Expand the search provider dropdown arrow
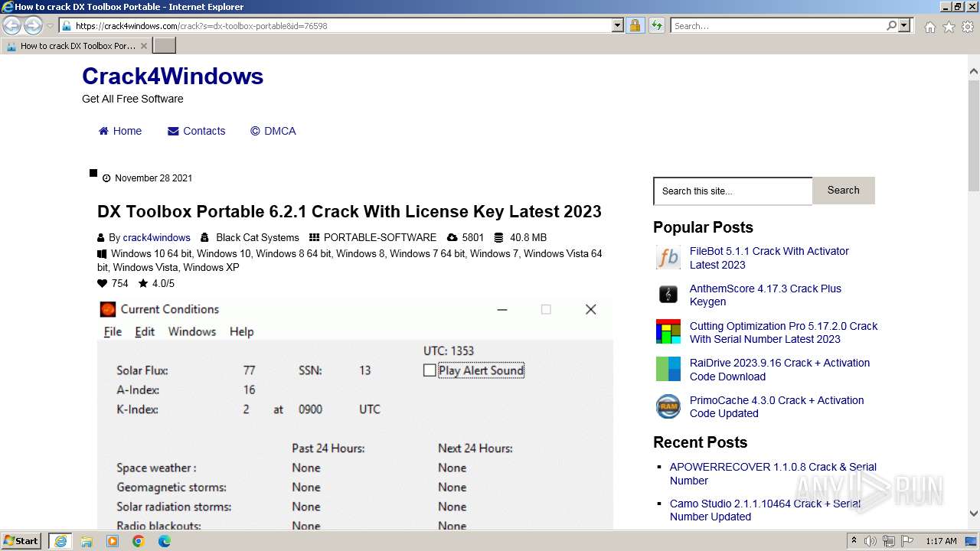Image resolution: width=980 pixels, height=551 pixels. tap(904, 25)
